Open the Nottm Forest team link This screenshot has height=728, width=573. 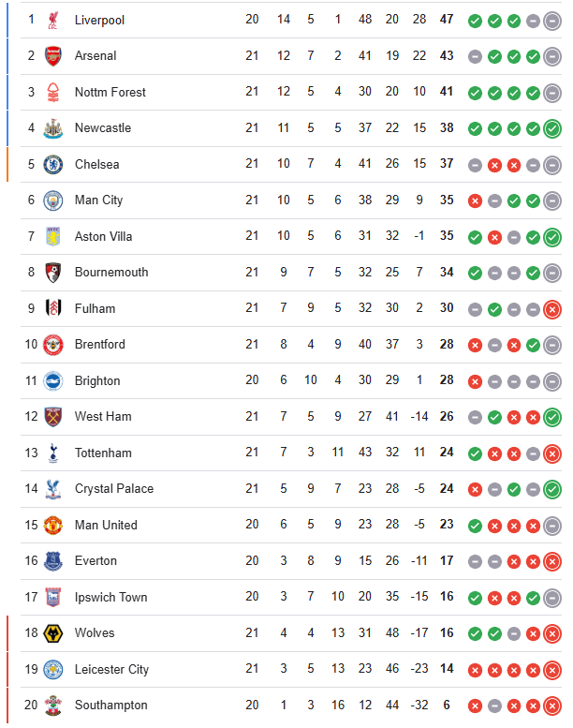tap(110, 93)
